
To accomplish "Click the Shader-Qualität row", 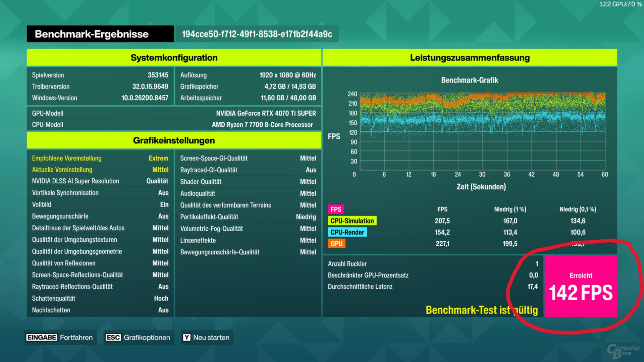I will coord(248,182).
